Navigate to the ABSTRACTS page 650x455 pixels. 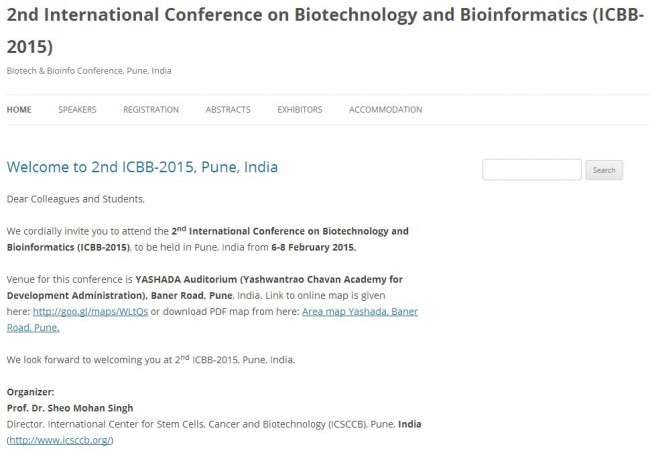(x=228, y=109)
